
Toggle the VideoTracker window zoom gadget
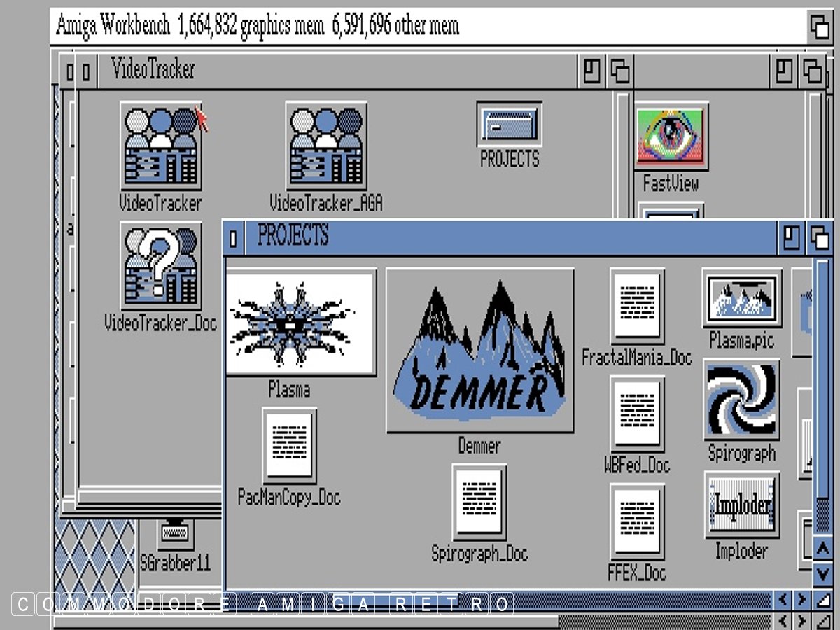point(592,71)
